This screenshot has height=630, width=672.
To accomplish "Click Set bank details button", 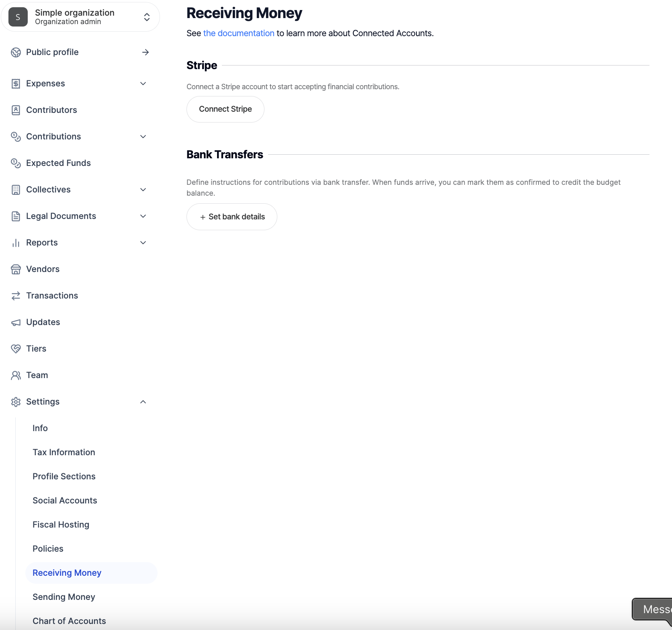I will [x=232, y=217].
